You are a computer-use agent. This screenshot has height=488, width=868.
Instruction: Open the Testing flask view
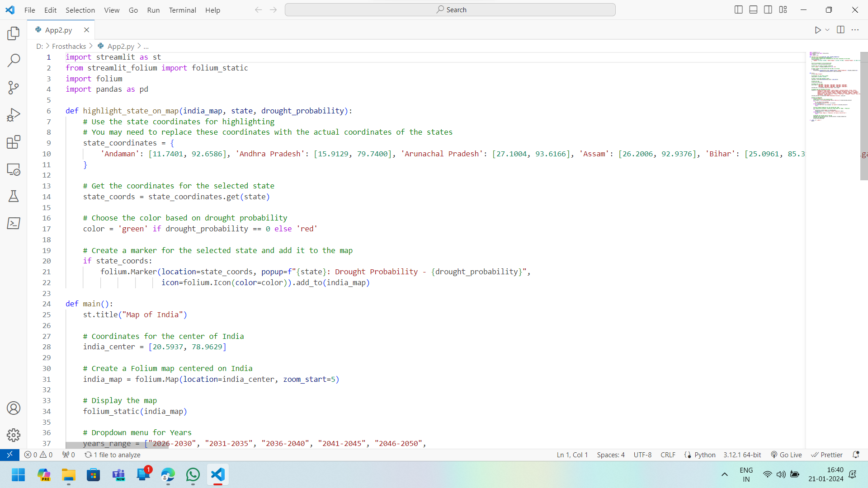pos(14,196)
